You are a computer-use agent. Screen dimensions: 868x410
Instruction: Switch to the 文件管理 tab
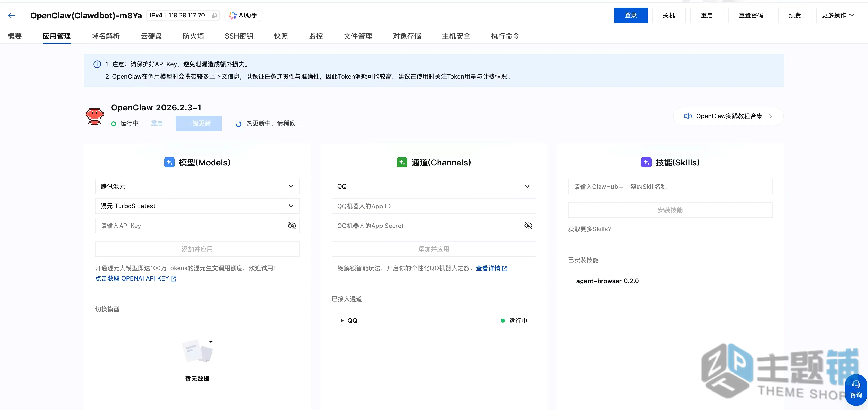point(358,36)
